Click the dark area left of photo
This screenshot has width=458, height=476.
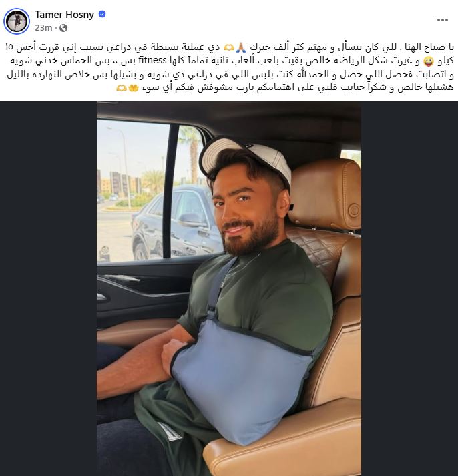pos(48,288)
